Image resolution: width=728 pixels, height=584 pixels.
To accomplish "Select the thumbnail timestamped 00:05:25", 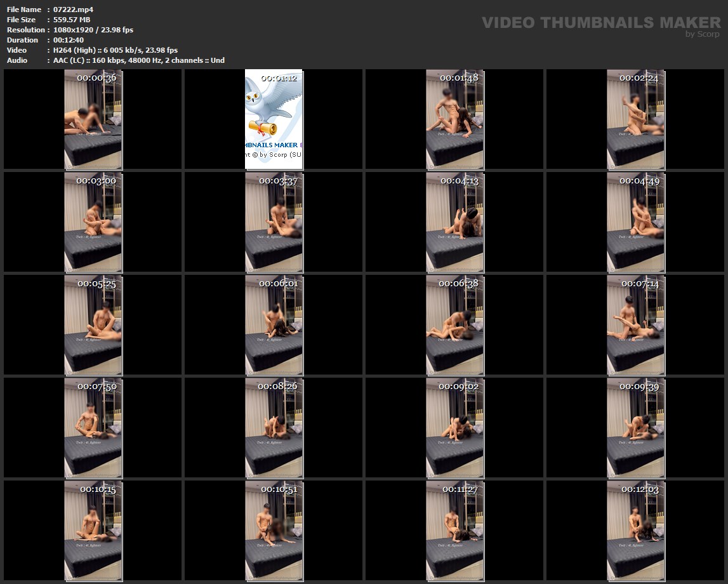I will pyautogui.click(x=93, y=325).
